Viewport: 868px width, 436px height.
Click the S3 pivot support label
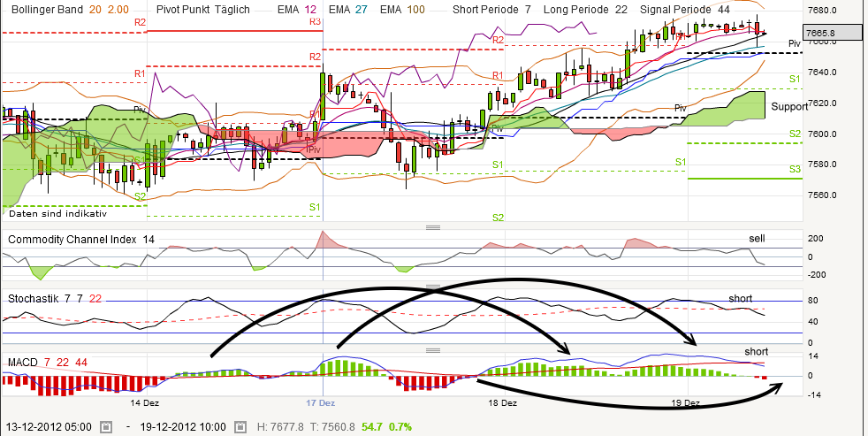click(795, 169)
